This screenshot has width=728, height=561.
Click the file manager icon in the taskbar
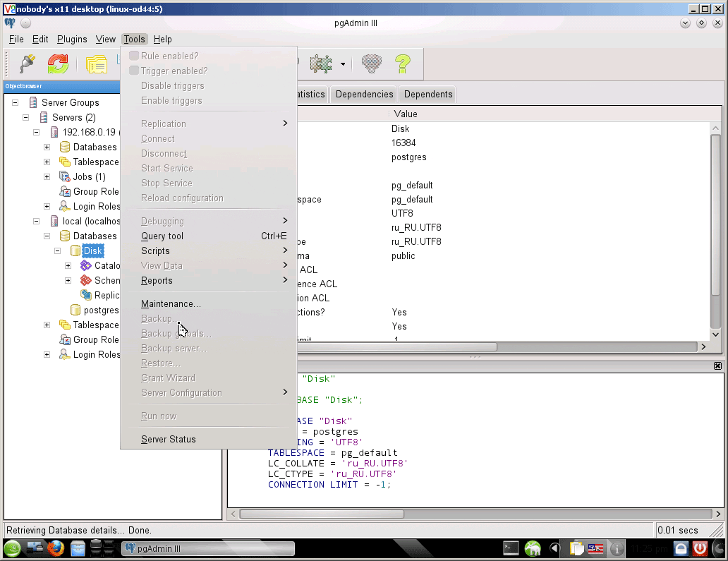click(x=78, y=548)
